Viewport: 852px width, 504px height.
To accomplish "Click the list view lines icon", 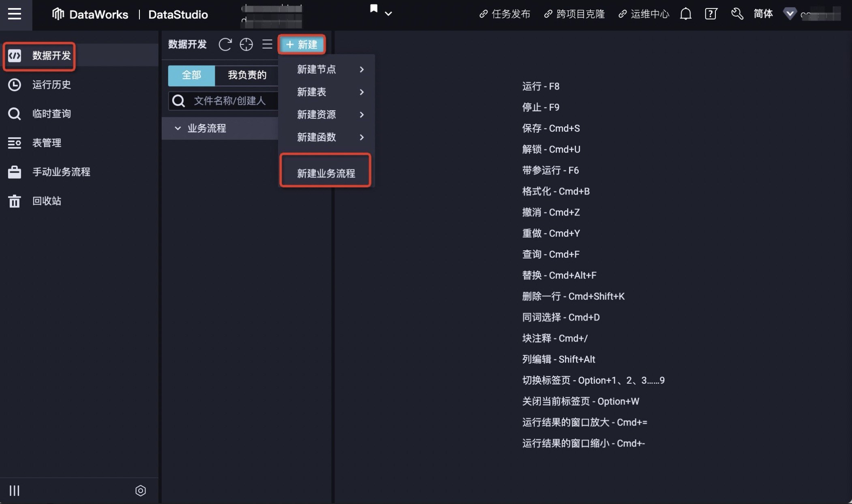I will (x=267, y=44).
